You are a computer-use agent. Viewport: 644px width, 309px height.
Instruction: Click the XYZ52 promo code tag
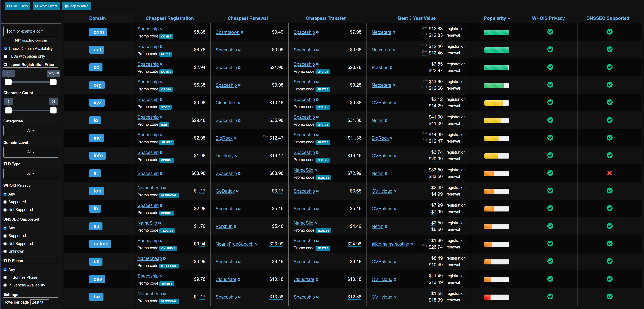[x=165, y=107]
